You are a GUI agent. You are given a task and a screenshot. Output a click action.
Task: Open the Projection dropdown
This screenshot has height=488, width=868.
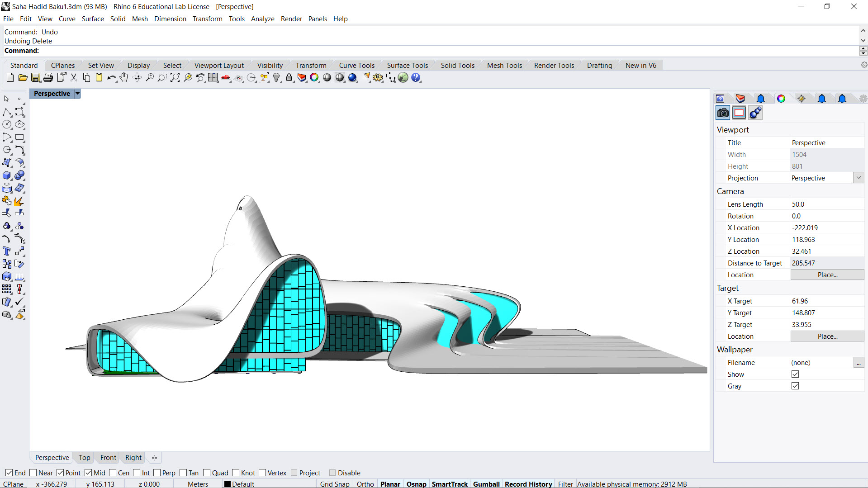click(x=859, y=178)
